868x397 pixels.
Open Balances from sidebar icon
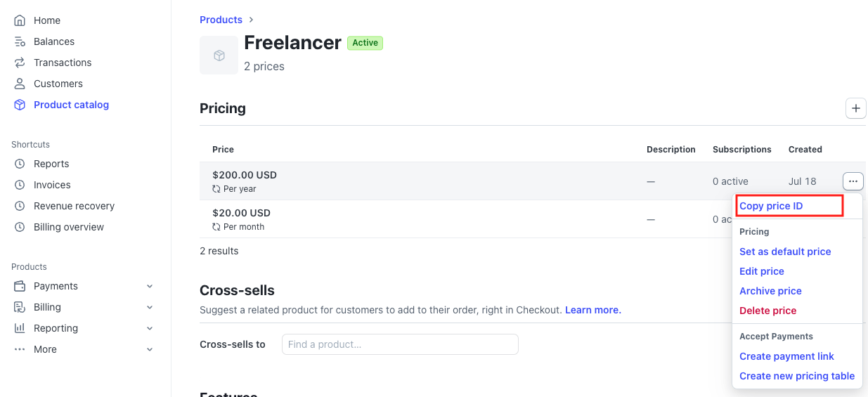click(x=20, y=41)
